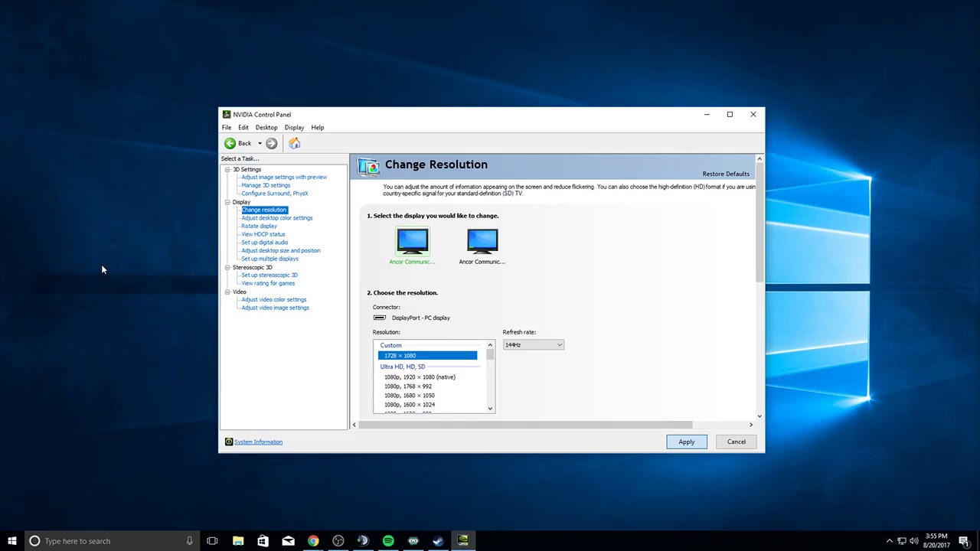Open File Explorer from the taskbar
Screen dimensions: 980x551
238,541
